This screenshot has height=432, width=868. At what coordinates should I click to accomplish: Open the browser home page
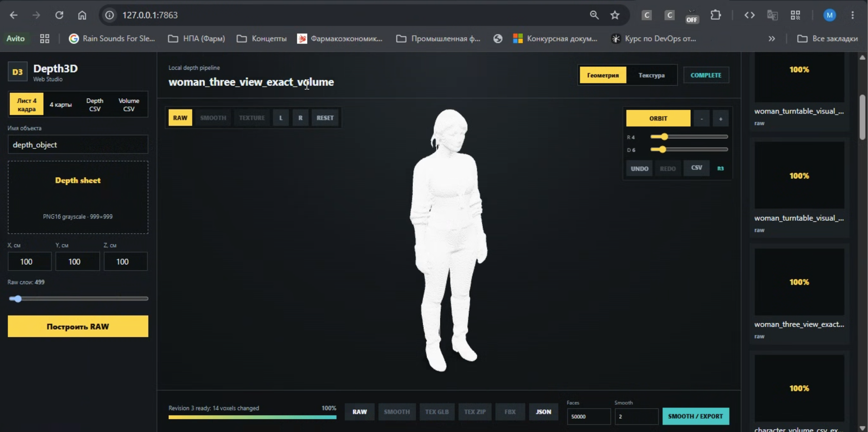[x=82, y=15]
